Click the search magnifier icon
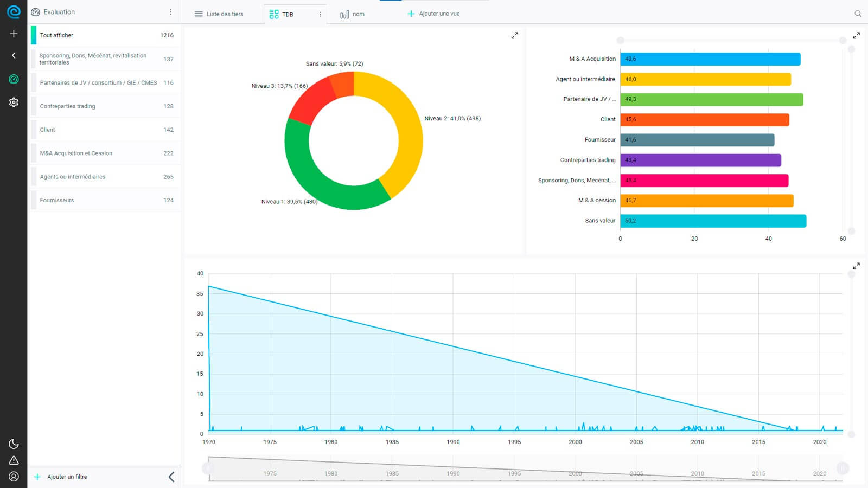The height and width of the screenshot is (488, 868). coord(858,14)
